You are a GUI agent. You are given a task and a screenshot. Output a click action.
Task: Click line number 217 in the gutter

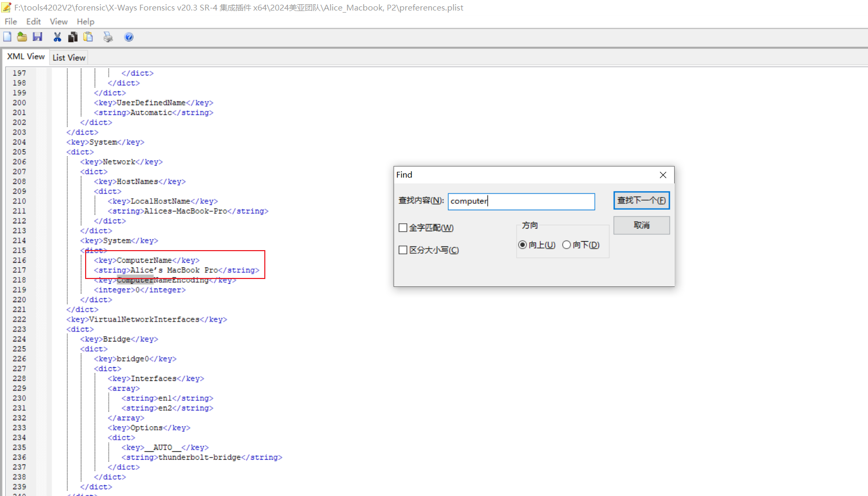(x=19, y=270)
